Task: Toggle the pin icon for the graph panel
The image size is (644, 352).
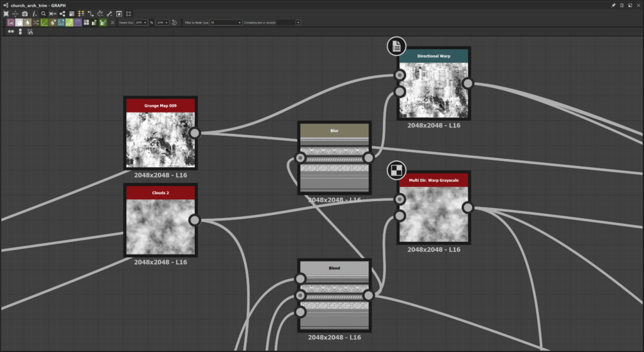Action: point(614,5)
